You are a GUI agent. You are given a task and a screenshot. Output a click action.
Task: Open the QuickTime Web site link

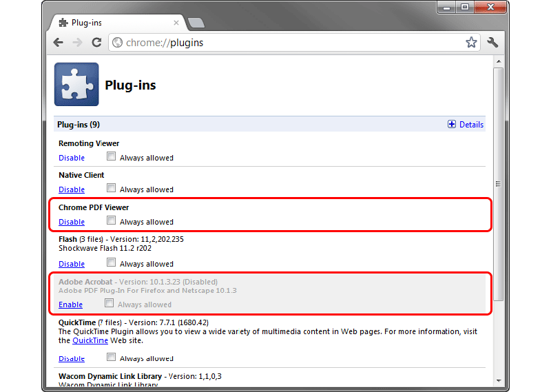(90, 340)
